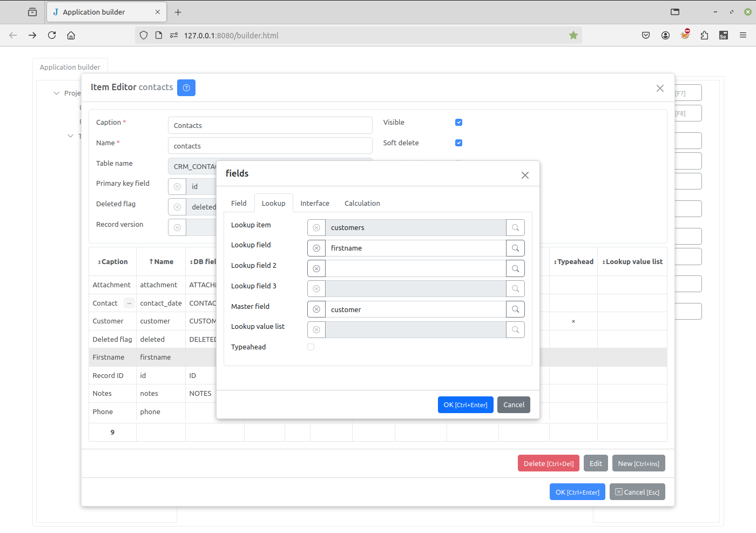Viewport: 756px width, 533px height.
Task: Toggle the Typeahead checkbox
Action: (311, 347)
